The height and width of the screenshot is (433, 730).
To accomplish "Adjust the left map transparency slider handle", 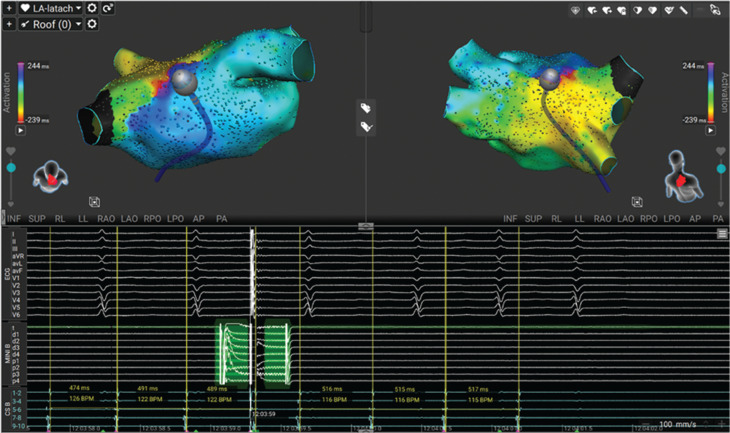I will click(x=11, y=169).
